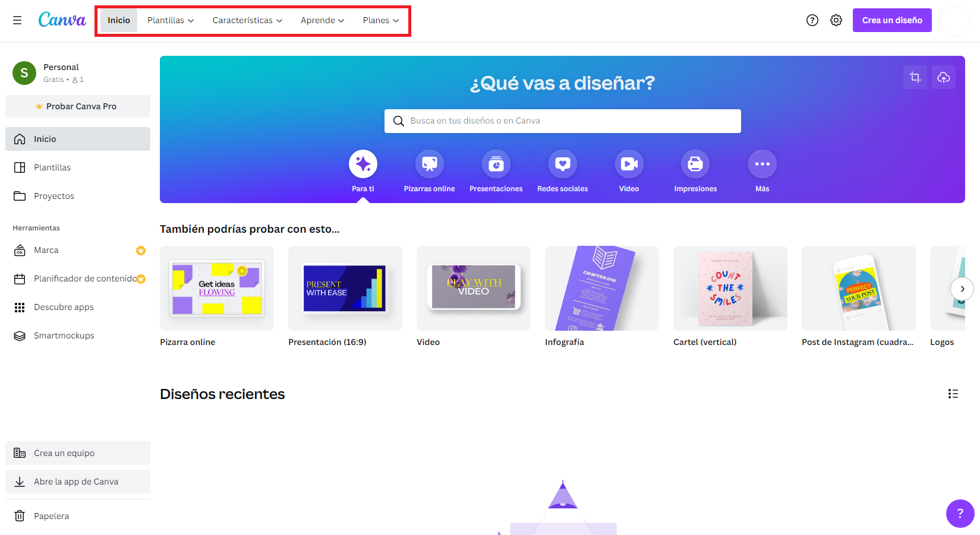
Task: Click the Probar Canva Pro button
Action: pyautogui.click(x=78, y=106)
